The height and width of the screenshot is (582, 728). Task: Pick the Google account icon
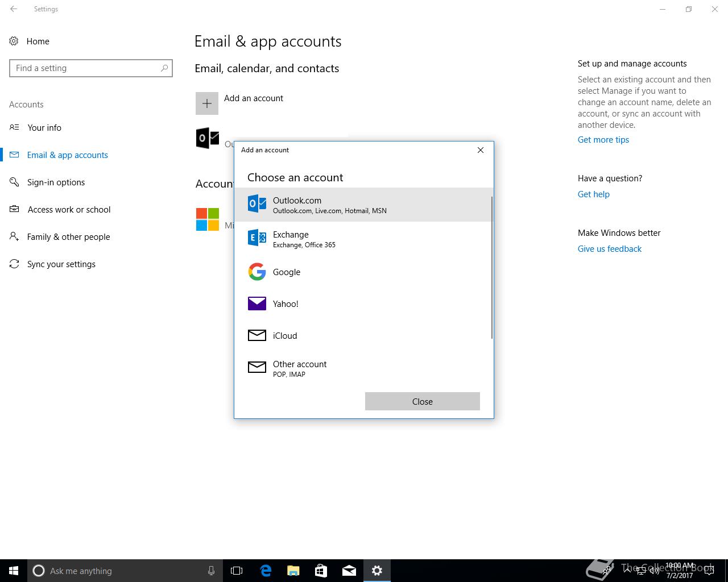[257, 272]
